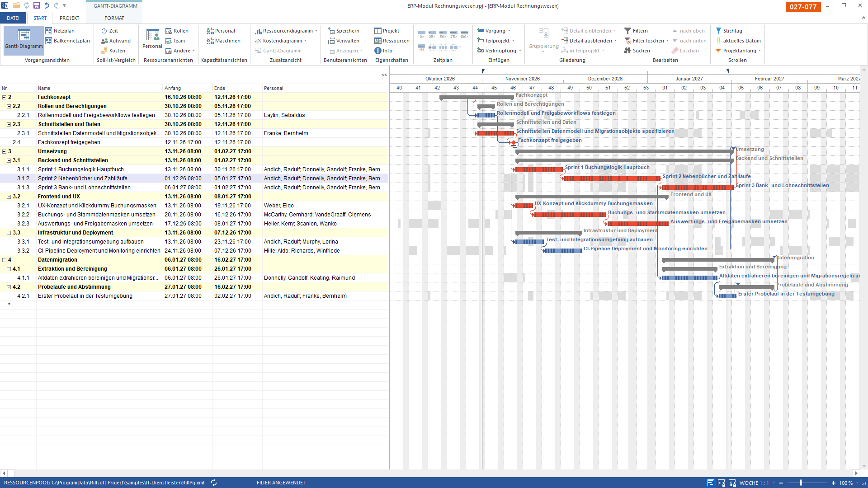This screenshot has width=868, height=488.
Task: Select the Sprint 2 Nebenbücher task row
Action: tap(194, 178)
